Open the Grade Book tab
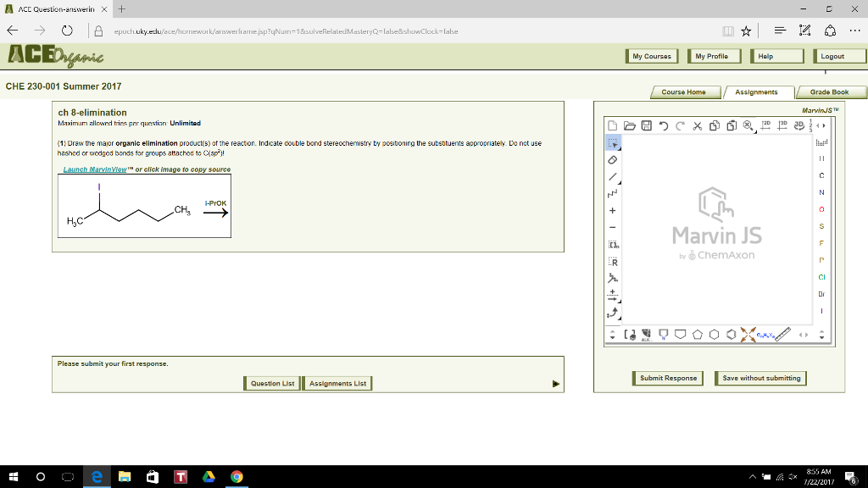Screen dimensions: 868x488 (x=829, y=93)
